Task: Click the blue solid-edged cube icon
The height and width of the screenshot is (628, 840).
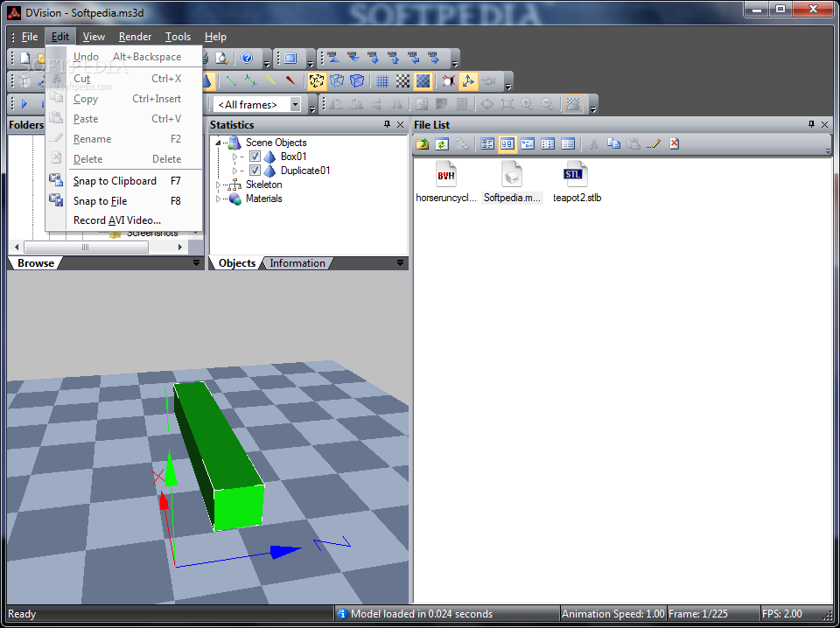Action: coord(357,80)
